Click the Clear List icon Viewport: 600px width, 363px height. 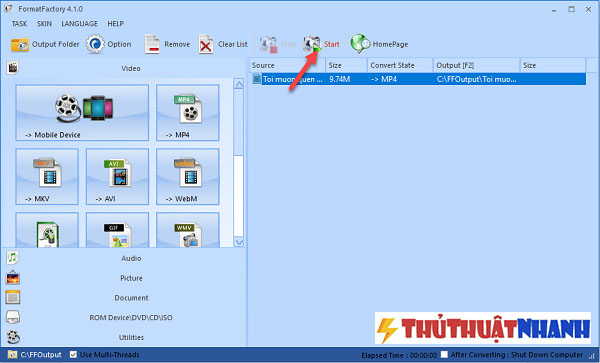click(x=205, y=44)
